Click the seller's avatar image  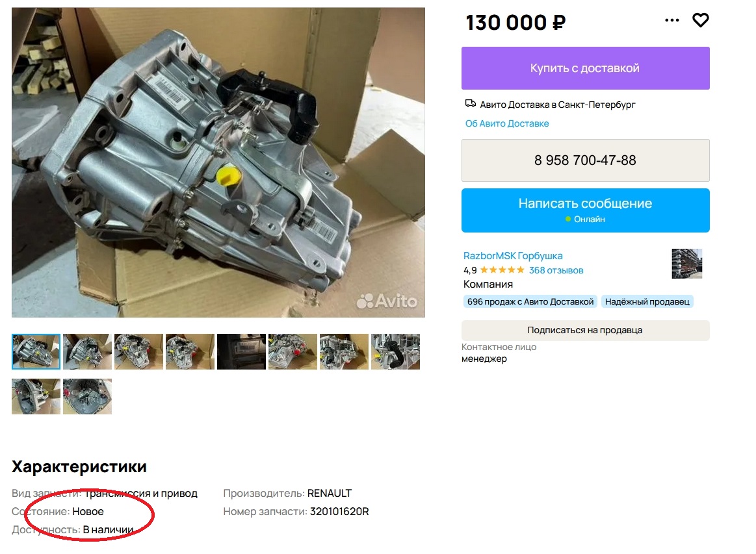[686, 264]
